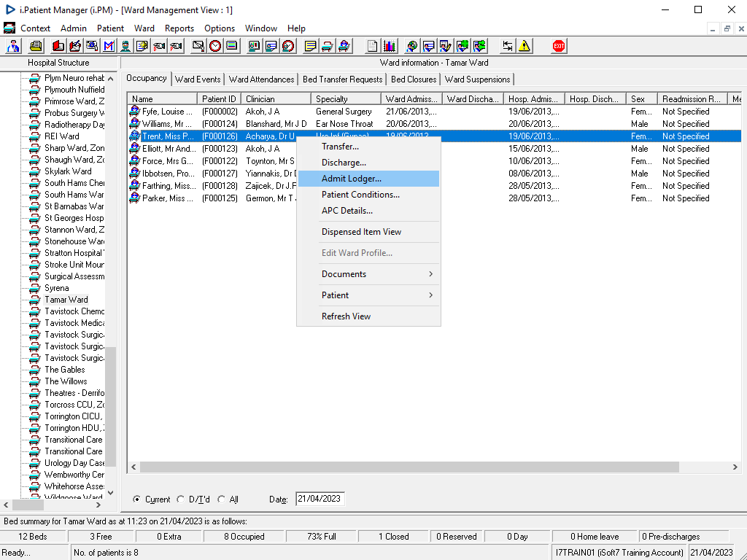Viewport: 747px width, 560px height.
Task: Open the Ward Suspensions tab
Action: (477, 79)
